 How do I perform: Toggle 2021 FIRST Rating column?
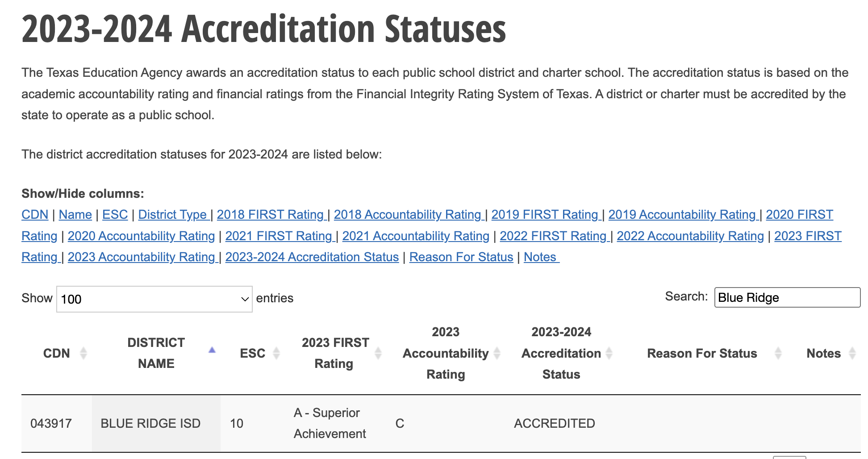(x=279, y=236)
